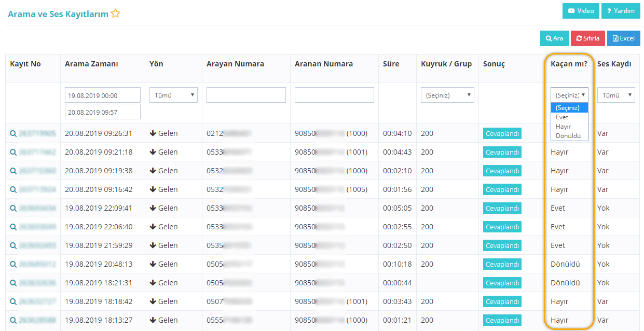Click magnifier icon of the 09:26:31 call record
The width and height of the screenshot is (644, 331).
pos(13,133)
